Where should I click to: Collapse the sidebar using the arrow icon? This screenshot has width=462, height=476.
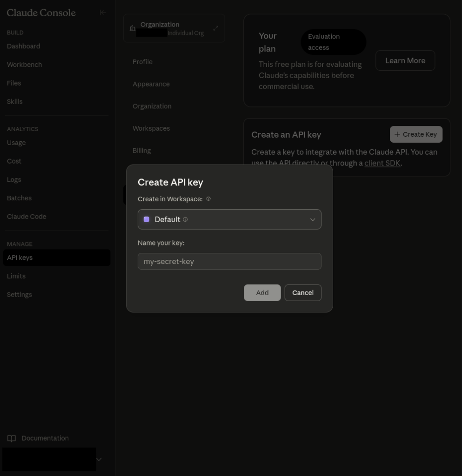pos(103,13)
